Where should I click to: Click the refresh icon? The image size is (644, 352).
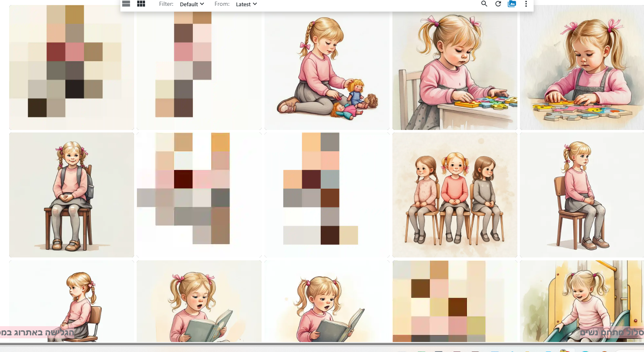pyautogui.click(x=498, y=4)
